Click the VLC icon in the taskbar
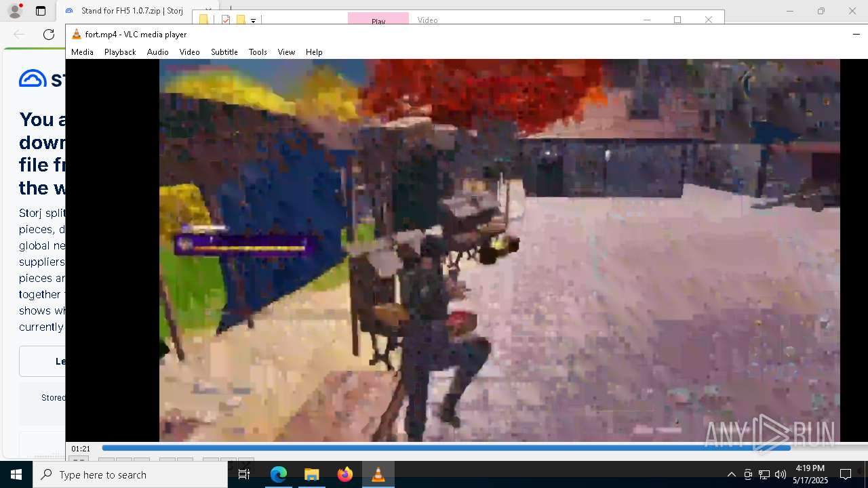This screenshot has width=868, height=488. tap(378, 474)
